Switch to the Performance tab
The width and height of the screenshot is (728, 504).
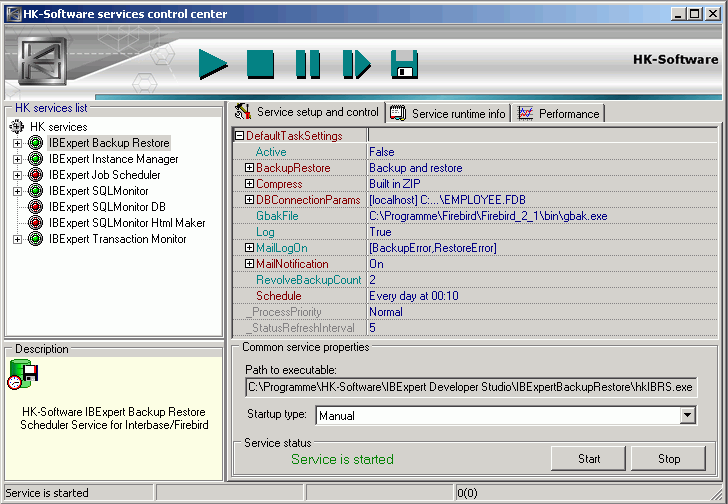[559, 114]
